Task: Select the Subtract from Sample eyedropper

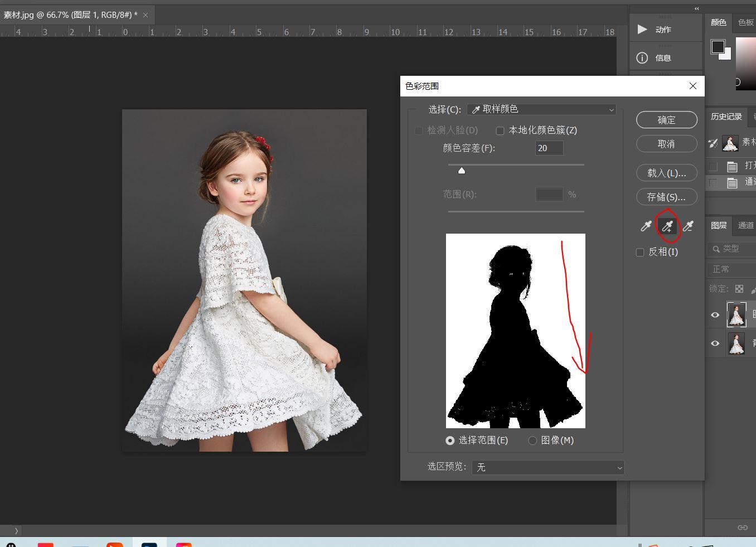Action: (x=689, y=226)
